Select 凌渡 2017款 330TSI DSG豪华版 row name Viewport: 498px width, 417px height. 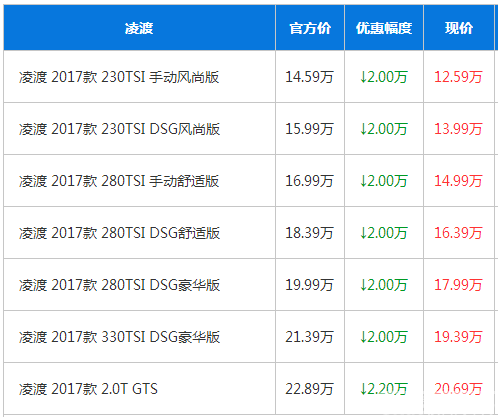[x=119, y=337]
